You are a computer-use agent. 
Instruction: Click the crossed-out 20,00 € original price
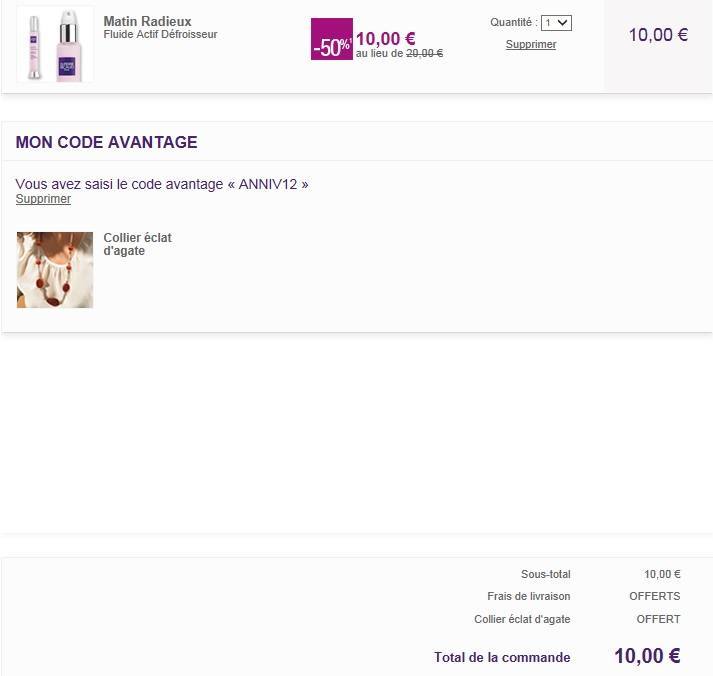tap(424, 54)
